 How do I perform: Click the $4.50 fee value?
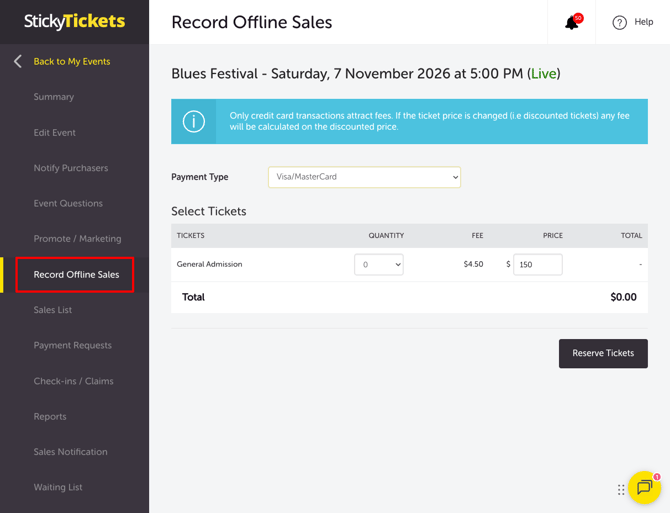click(x=473, y=264)
